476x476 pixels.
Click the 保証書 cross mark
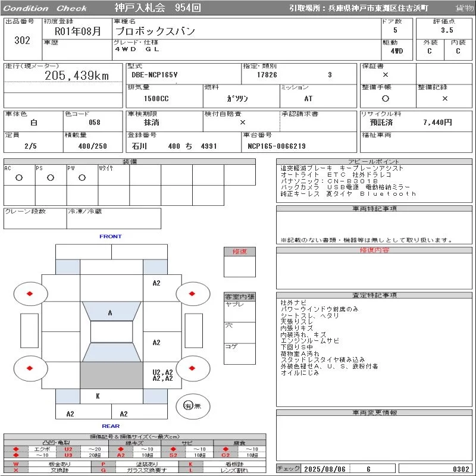click(x=386, y=75)
